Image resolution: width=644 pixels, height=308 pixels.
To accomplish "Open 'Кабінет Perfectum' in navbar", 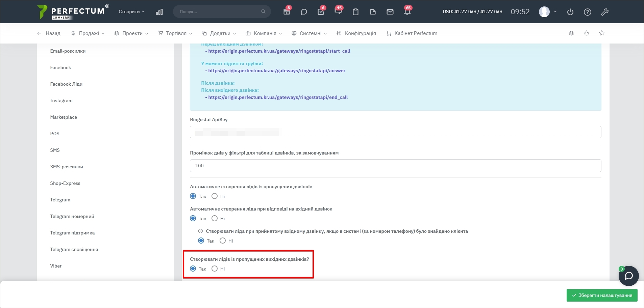I will click(412, 33).
